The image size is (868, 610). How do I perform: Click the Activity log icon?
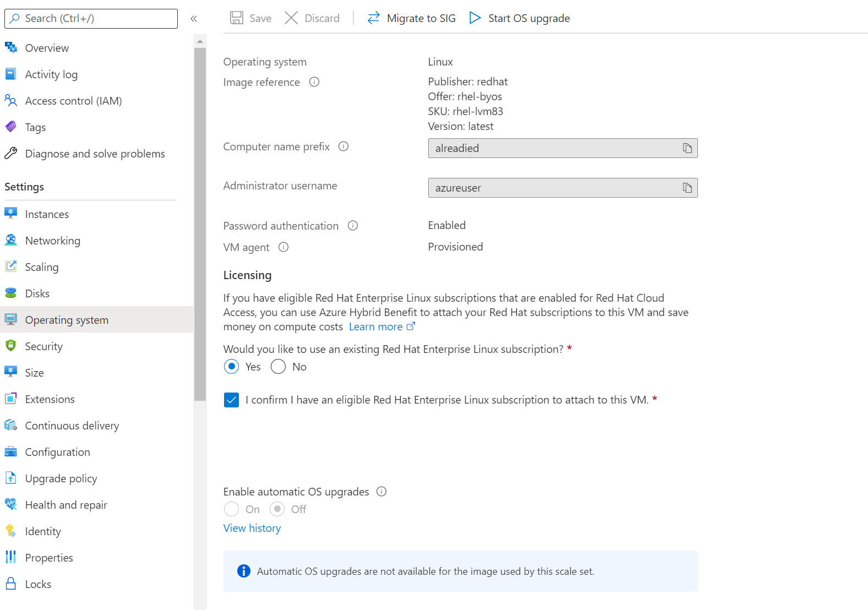[11, 74]
